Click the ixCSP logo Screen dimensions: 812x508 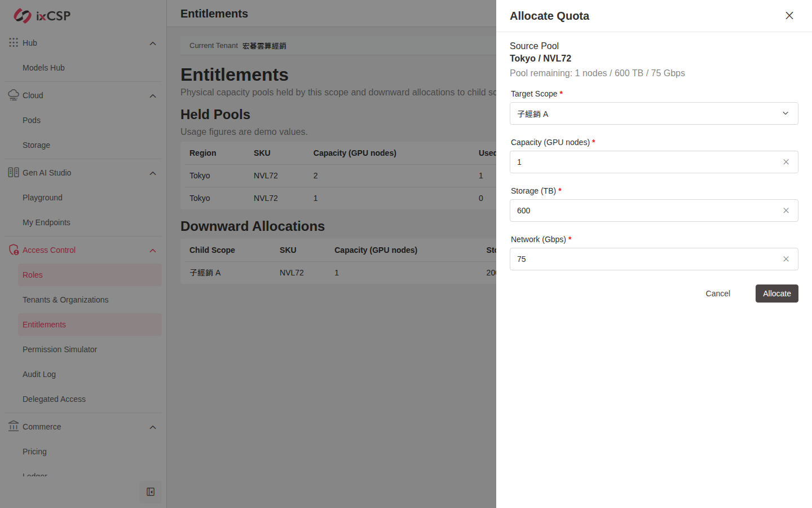[42, 16]
